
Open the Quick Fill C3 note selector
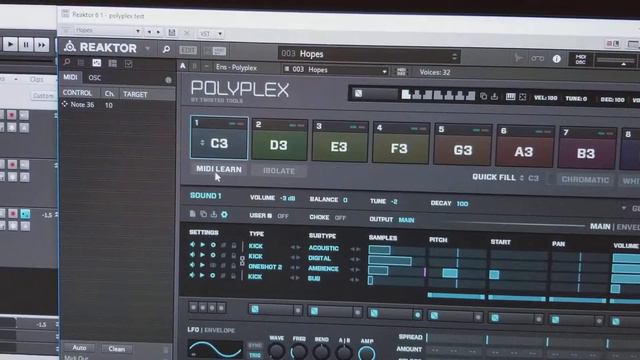pos(529,178)
